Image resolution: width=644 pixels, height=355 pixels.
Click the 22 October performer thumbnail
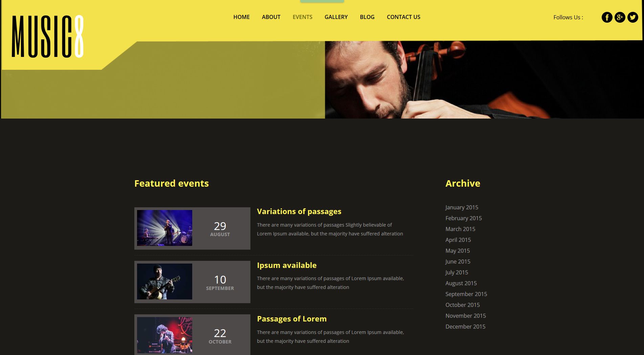(164, 335)
